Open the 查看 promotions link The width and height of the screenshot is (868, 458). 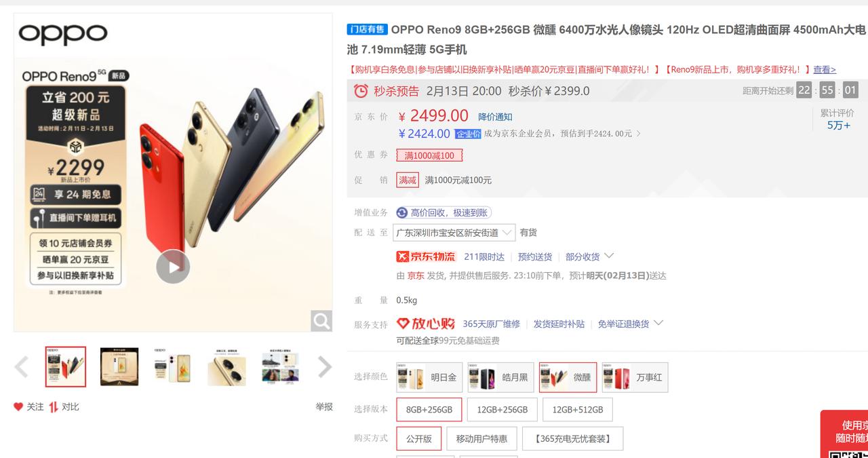tap(825, 69)
